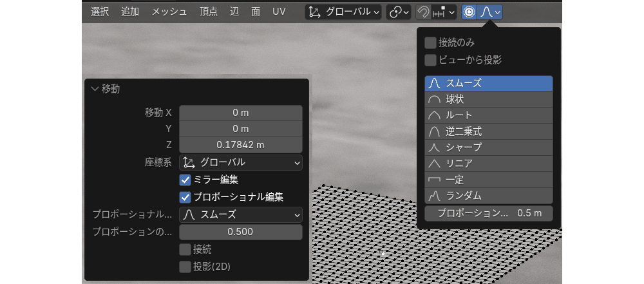
Task: Select the リニア falloff
Action: coord(489,164)
